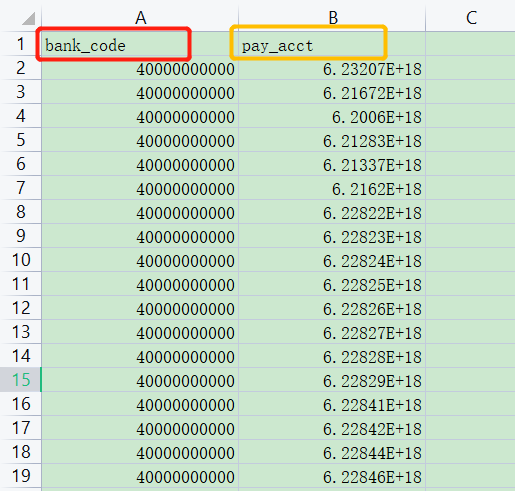The image size is (515, 491).
Task: Click cell with 6.23207E+18
Action: (x=332, y=68)
